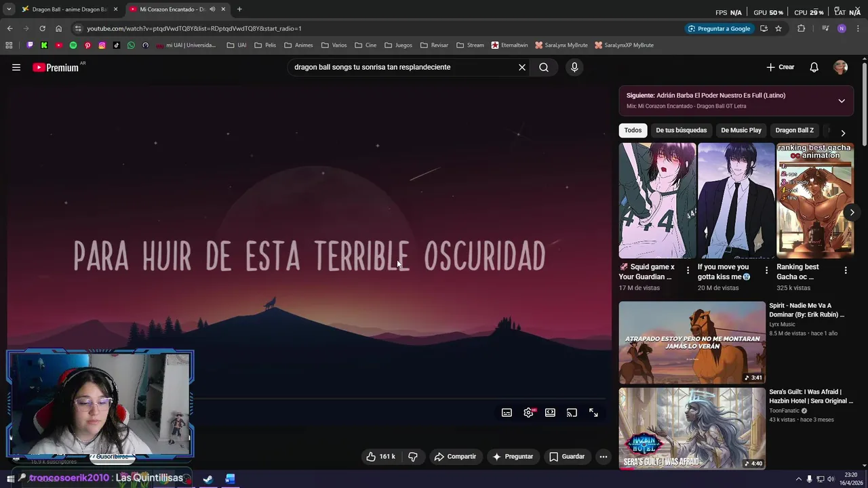Like the video with 161 k
Image resolution: width=868 pixels, height=488 pixels.
coord(380,457)
